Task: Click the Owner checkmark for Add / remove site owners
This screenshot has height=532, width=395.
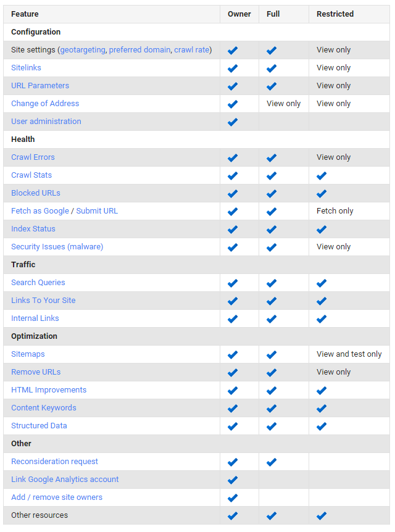Action: pos(233,497)
